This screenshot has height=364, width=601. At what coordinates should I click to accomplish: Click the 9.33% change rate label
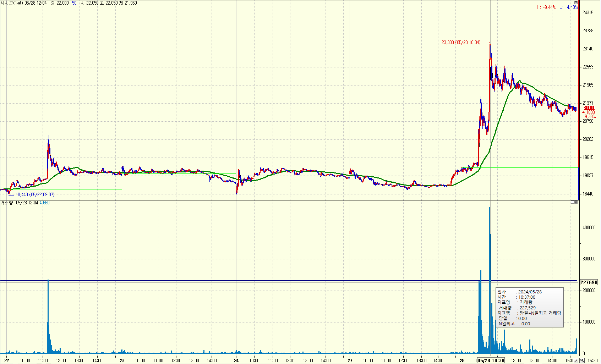(590, 117)
